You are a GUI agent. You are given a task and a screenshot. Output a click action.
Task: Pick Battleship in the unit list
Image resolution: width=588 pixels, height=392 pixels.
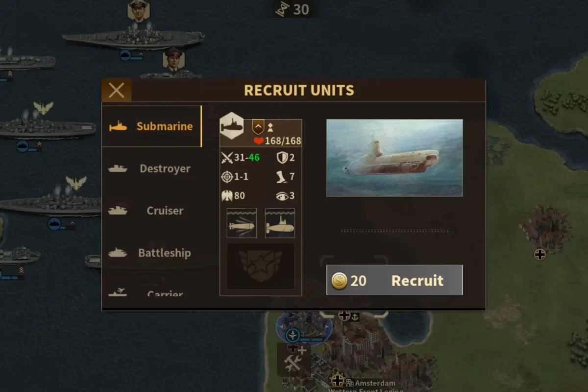tap(151, 253)
